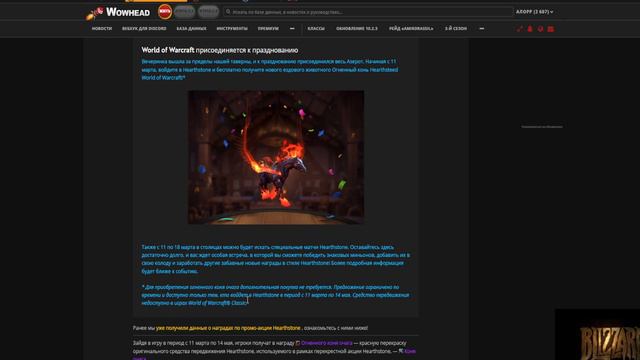640x360 pixels.
Task: Select the red retail version badge
Action: point(165,11)
